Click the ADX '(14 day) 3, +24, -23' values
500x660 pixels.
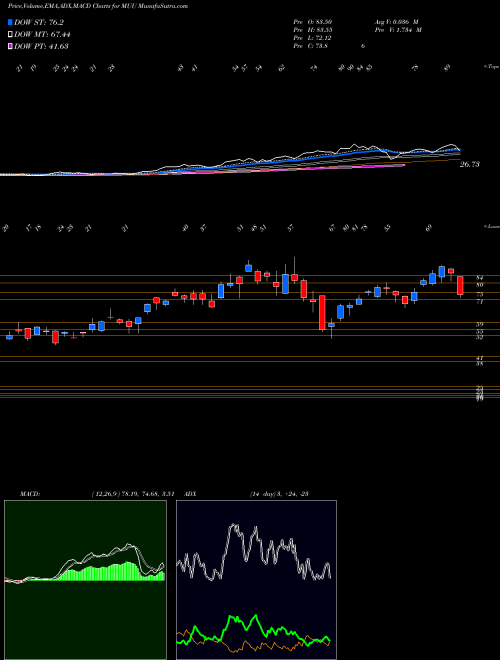[279, 494]
